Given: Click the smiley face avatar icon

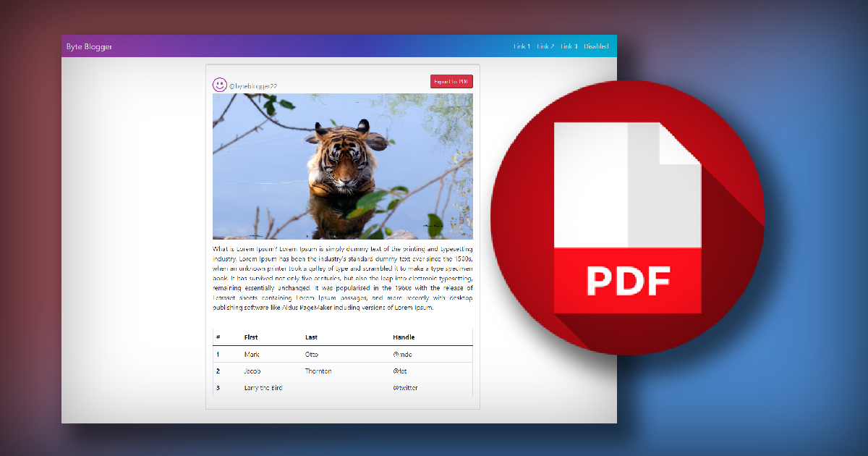Looking at the screenshot, I should (219, 85).
